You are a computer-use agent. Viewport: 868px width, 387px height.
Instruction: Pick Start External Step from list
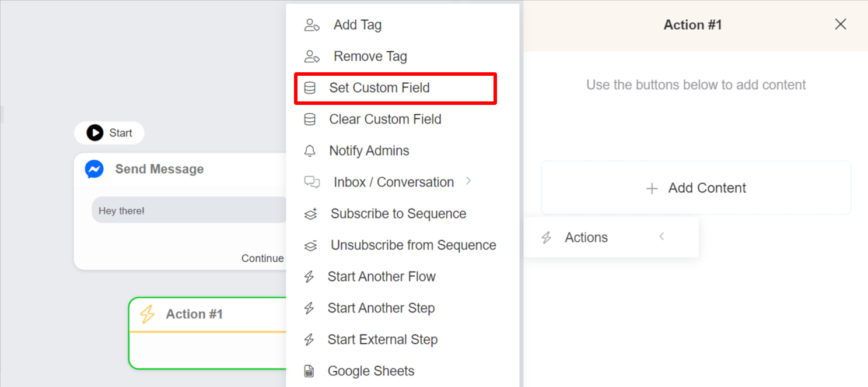(x=383, y=340)
